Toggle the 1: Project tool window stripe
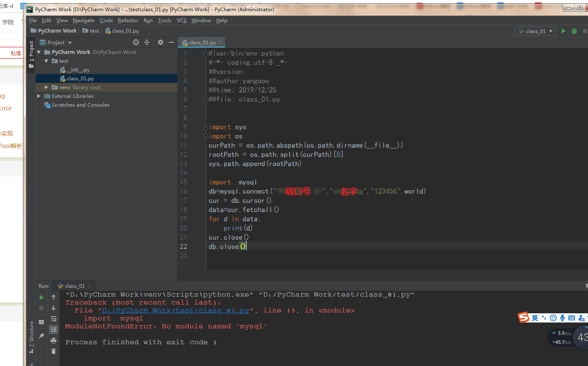 [x=31, y=54]
